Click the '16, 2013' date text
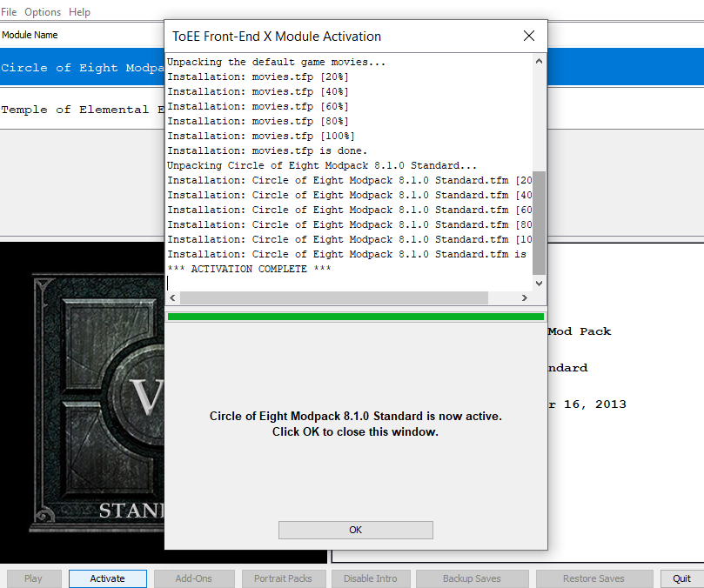 595,404
